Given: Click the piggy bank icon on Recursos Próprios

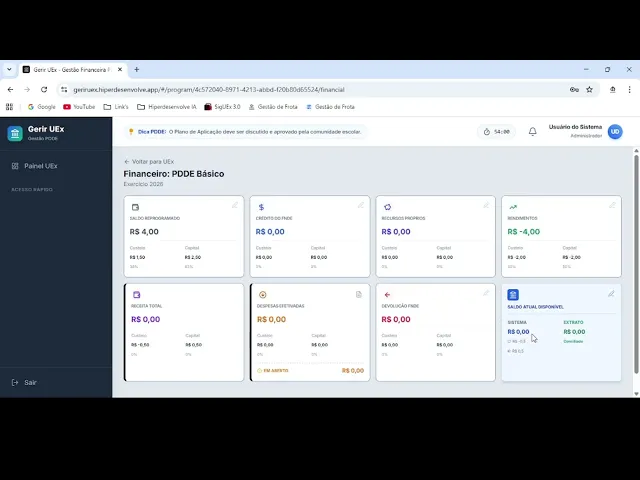Looking at the screenshot, I should [387, 207].
